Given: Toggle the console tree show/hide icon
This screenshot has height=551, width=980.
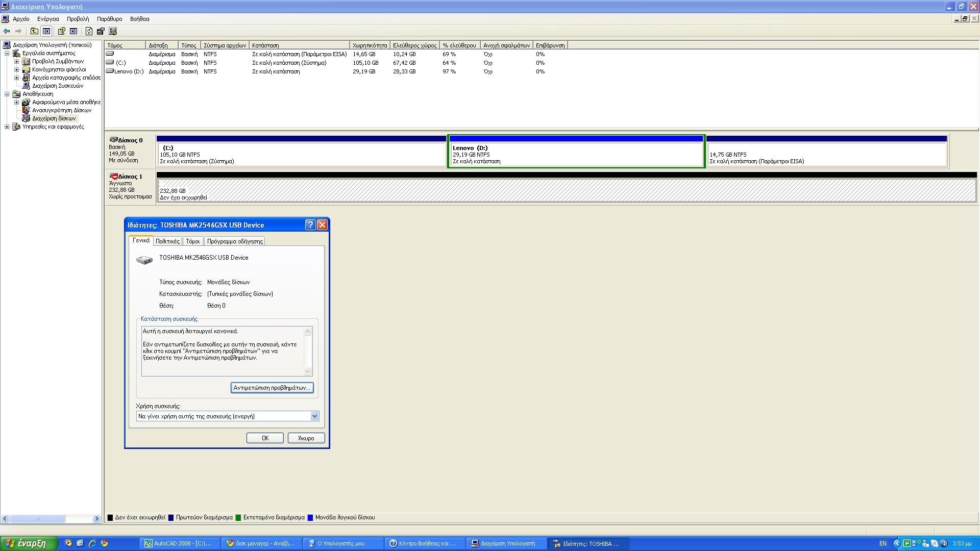Looking at the screenshot, I should [x=46, y=31].
